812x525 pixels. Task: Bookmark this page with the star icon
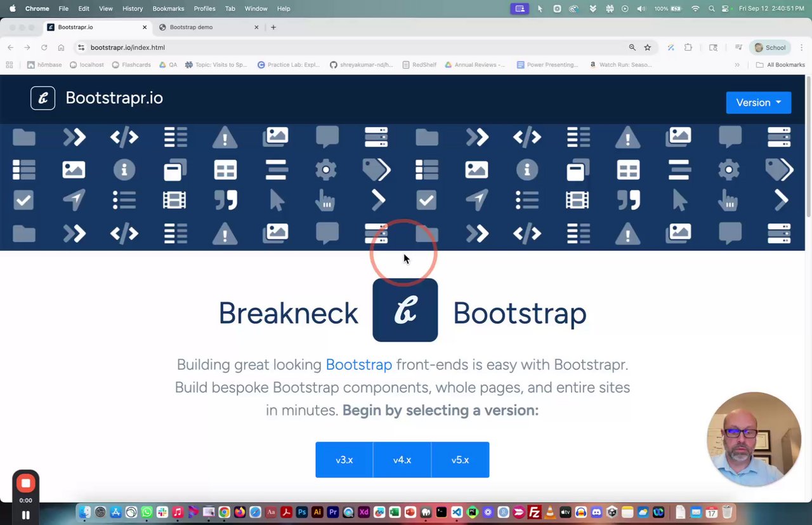tap(647, 48)
